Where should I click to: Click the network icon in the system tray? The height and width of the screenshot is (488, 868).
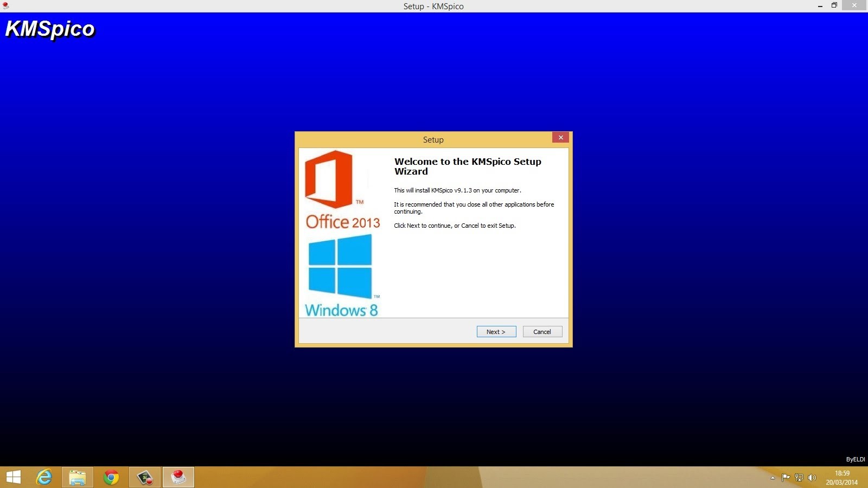point(799,478)
